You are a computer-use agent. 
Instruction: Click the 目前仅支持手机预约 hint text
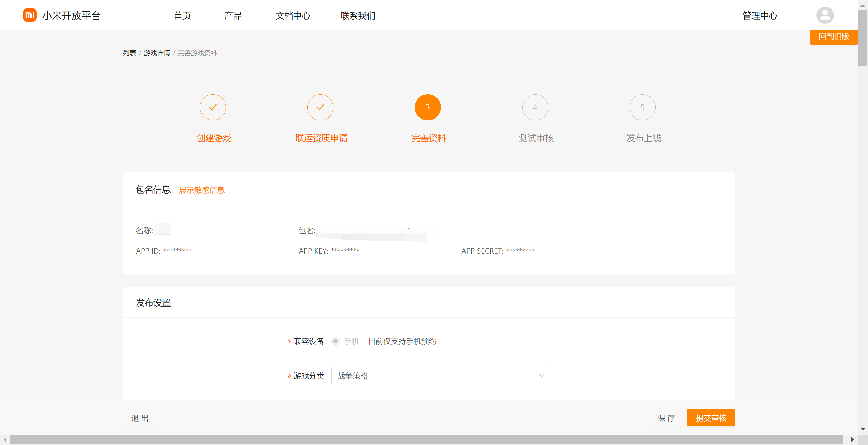(x=402, y=341)
